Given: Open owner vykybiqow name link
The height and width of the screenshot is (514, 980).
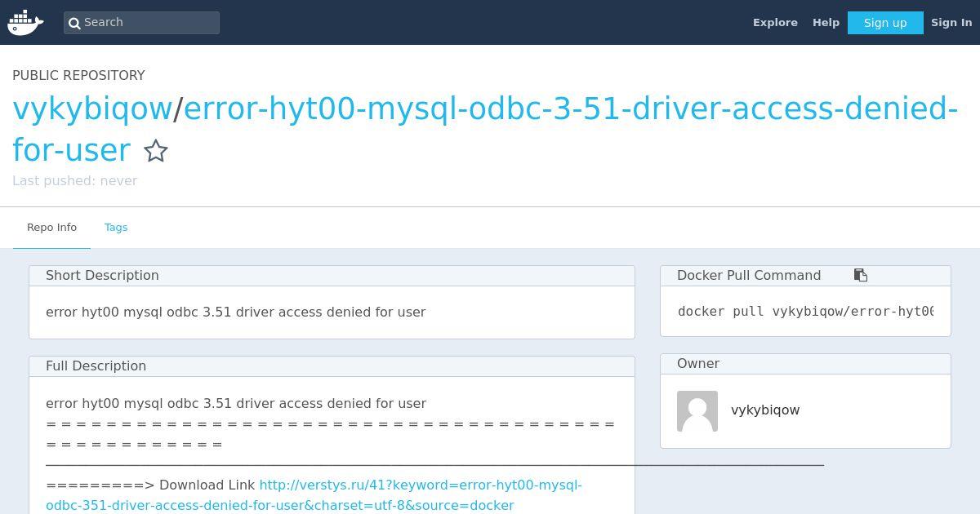Looking at the screenshot, I should [x=765, y=410].
